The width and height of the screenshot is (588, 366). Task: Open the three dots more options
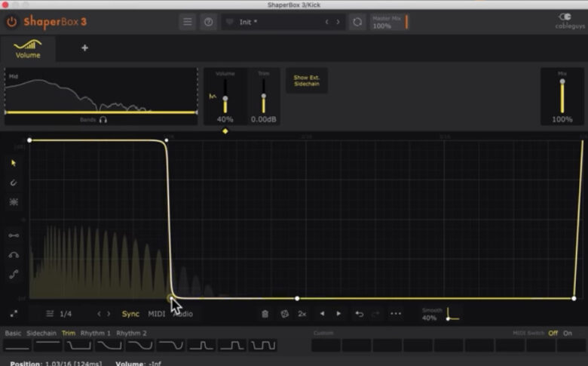[396, 313]
